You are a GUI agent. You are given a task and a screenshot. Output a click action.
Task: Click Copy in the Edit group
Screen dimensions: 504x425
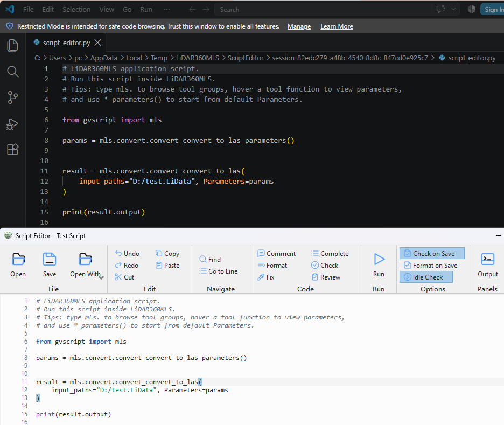click(167, 253)
